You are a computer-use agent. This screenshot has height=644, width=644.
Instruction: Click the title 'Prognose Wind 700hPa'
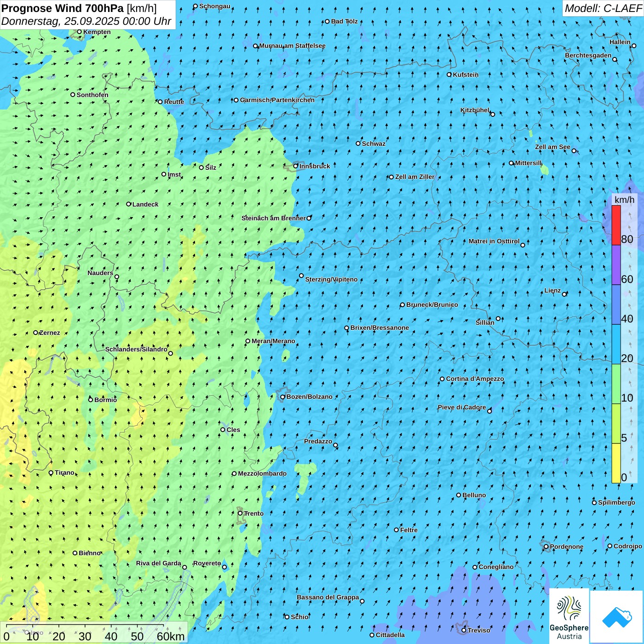(x=63, y=8)
